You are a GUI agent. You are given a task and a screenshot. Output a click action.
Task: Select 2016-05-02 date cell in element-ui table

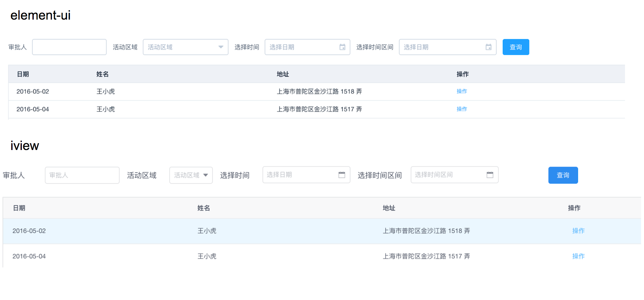(x=33, y=92)
